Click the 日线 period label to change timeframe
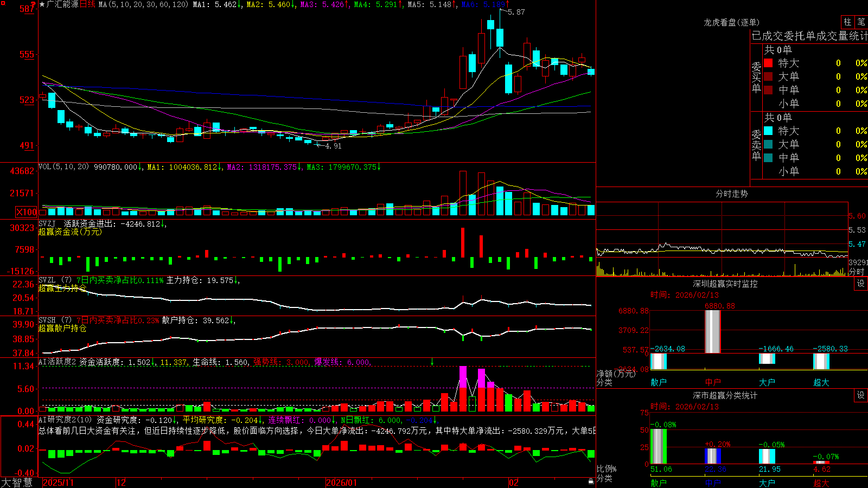This screenshot has width=868, height=488. pos(87,4)
